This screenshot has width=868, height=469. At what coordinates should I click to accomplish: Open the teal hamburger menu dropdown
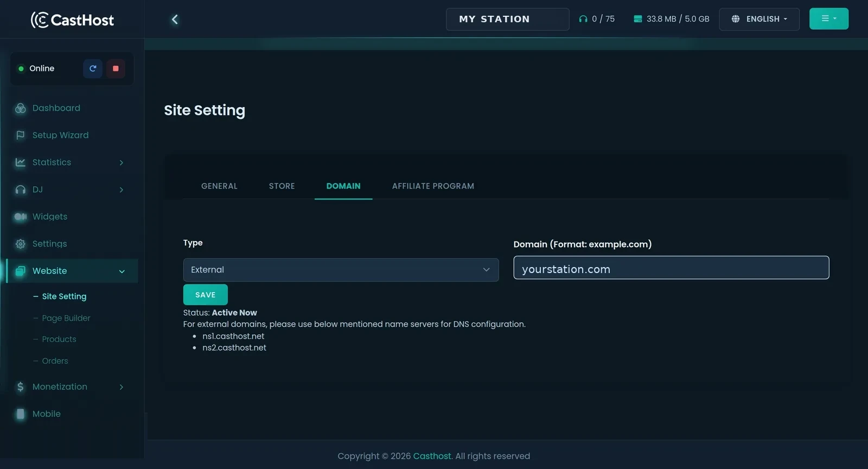click(x=829, y=18)
